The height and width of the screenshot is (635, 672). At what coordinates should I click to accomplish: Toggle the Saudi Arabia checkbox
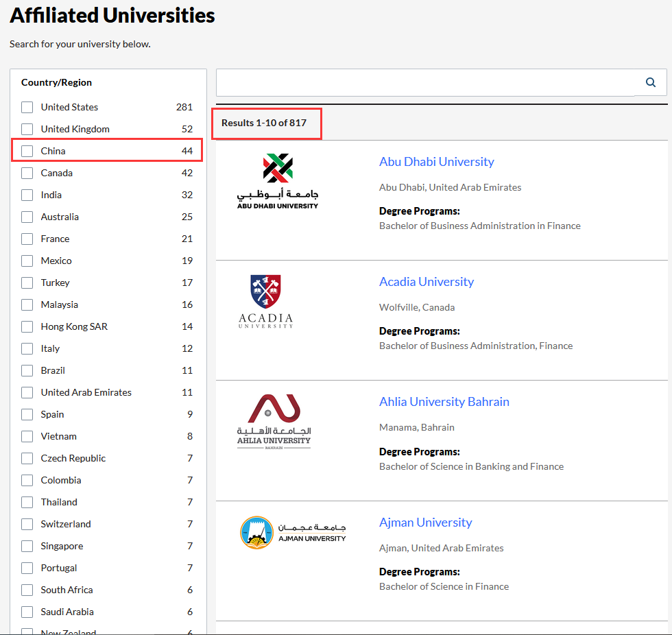click(27, 612)
